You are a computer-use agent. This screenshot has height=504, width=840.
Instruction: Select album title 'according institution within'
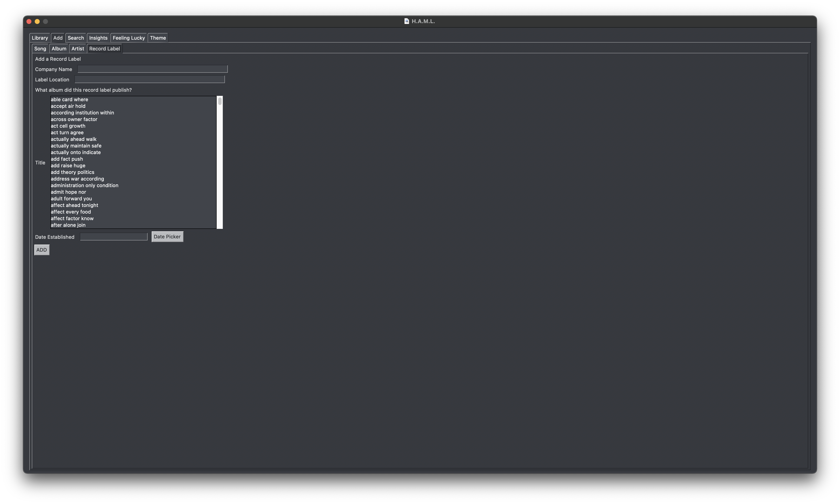tap(82, 113)
